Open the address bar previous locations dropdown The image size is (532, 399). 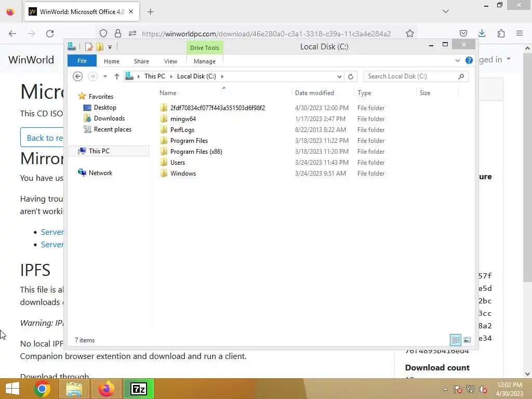pos(339,77)
